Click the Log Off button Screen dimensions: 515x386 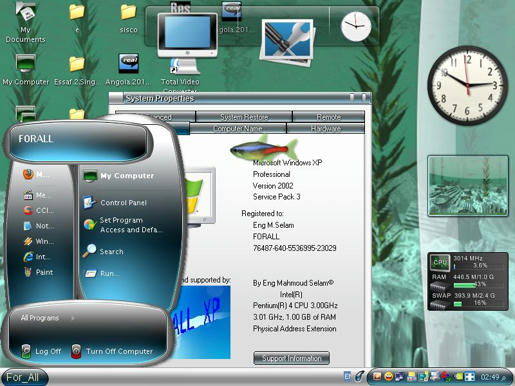pos(41,351)
